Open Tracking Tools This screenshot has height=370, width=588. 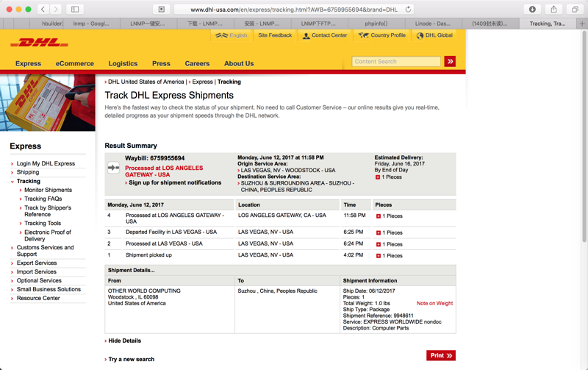click(43, 224)
